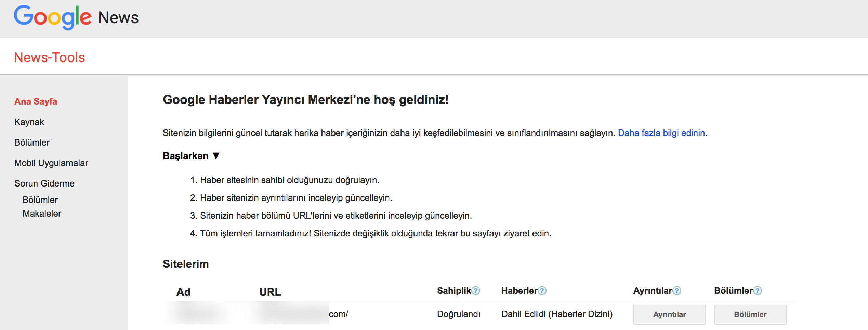Collapse the Başlarken section triangle
The width and height of the screenshot is (868, 330).
(216, 156)
